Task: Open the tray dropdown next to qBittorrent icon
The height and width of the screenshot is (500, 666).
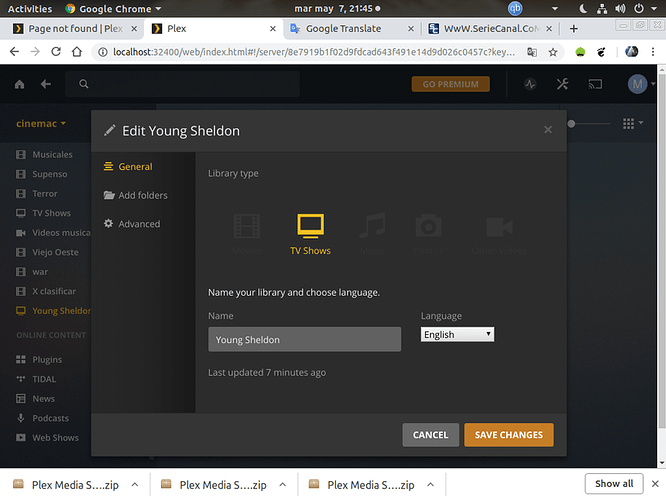Action: point(555,8)
